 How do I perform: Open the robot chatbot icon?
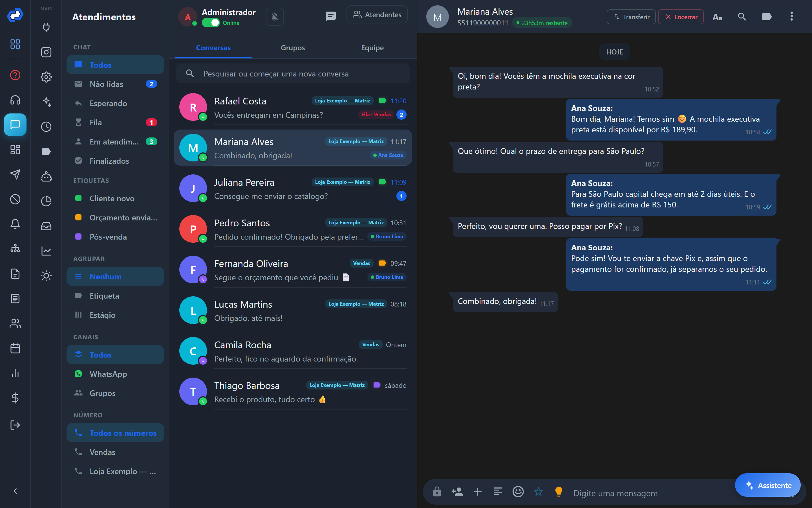[46, 176]
